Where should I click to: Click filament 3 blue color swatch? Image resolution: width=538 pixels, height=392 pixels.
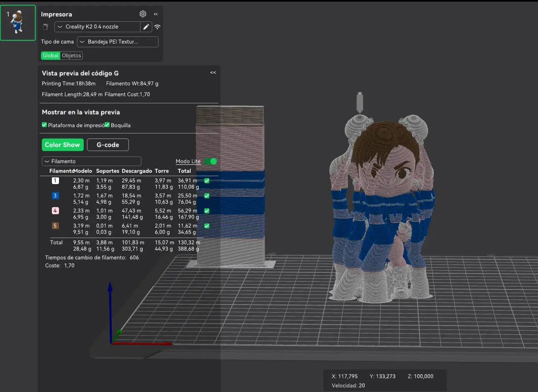(56, 196)
